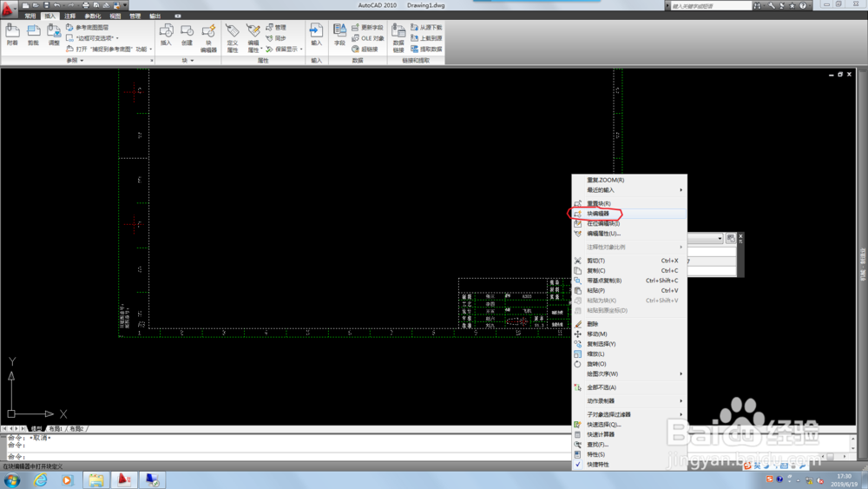Screen dimensions: 868x489
Task: Choose 块编辑器 in the context menu
Action: (x=629, y=214)
